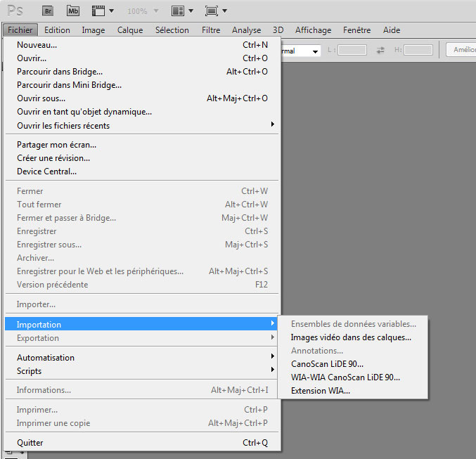This screenshot has width=476, height=459.
Task: Select Ouvrir en tant qu'objet dynamique...
Action: tap(142, 112)
